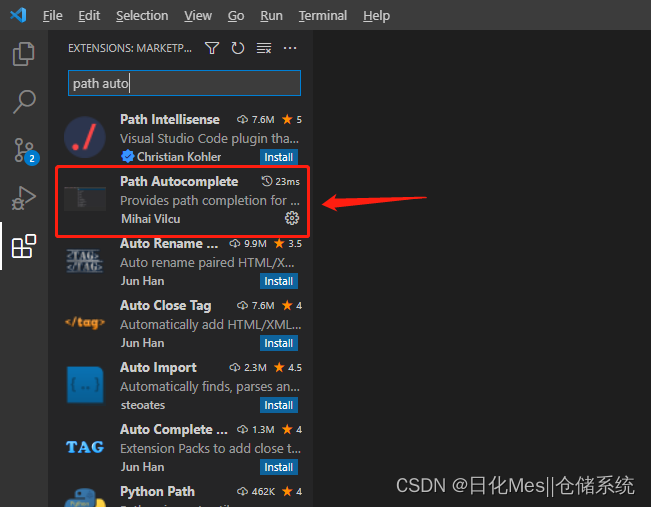Click the extensions search box with 'path auto'
651x507 pixels.
[x=184, y=83]
